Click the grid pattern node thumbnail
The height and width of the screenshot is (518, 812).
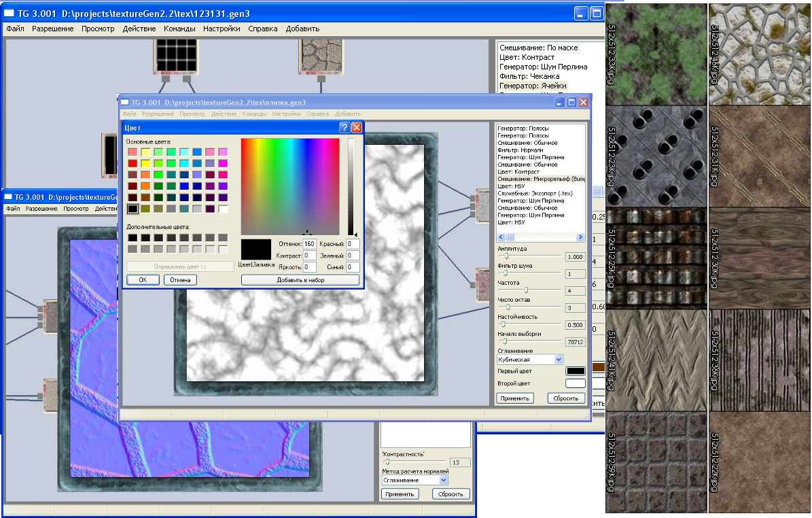point(175,54)
